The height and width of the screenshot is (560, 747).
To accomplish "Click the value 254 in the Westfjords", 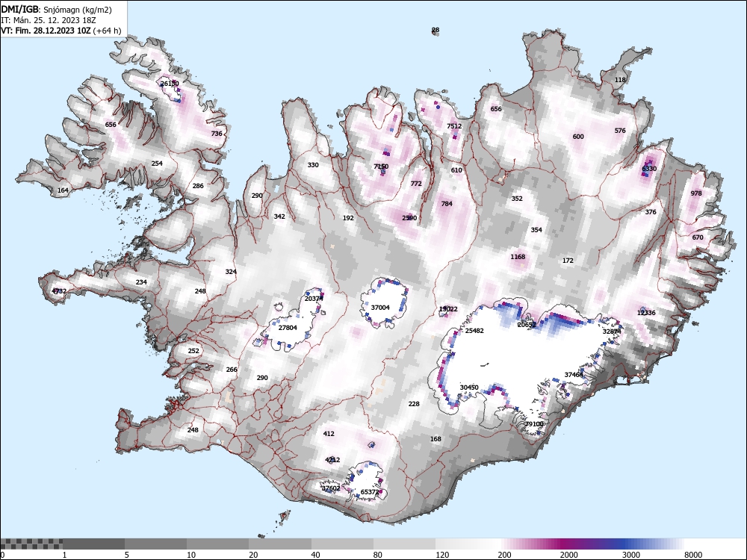I will 157,164.
